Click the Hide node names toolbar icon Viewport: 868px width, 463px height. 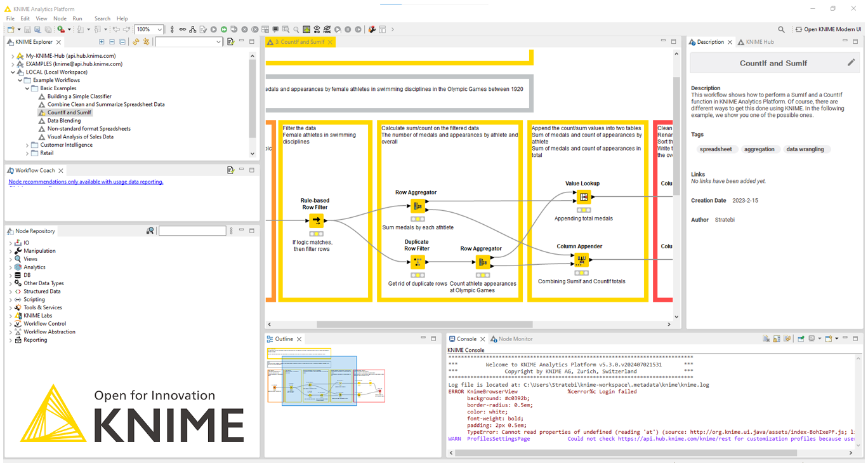[327, 29]
